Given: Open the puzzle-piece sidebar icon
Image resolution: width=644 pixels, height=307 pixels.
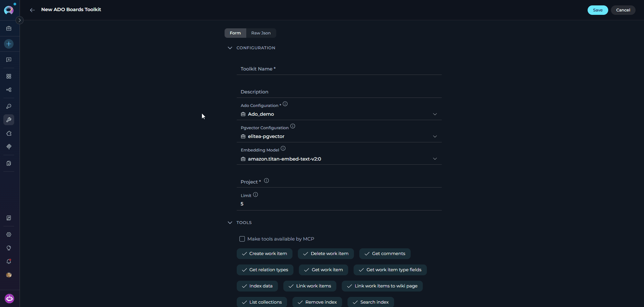Looking at the screenshot, I should (9, 133).
